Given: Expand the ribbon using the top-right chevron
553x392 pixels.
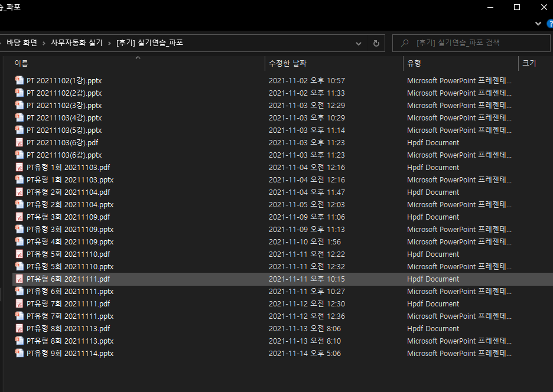Looking at the screenshot, I should [x=538, y=24].
